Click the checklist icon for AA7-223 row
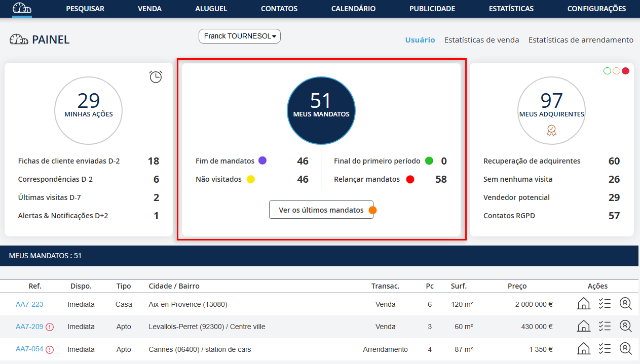 pyautogui.click(x=604, y=304)
